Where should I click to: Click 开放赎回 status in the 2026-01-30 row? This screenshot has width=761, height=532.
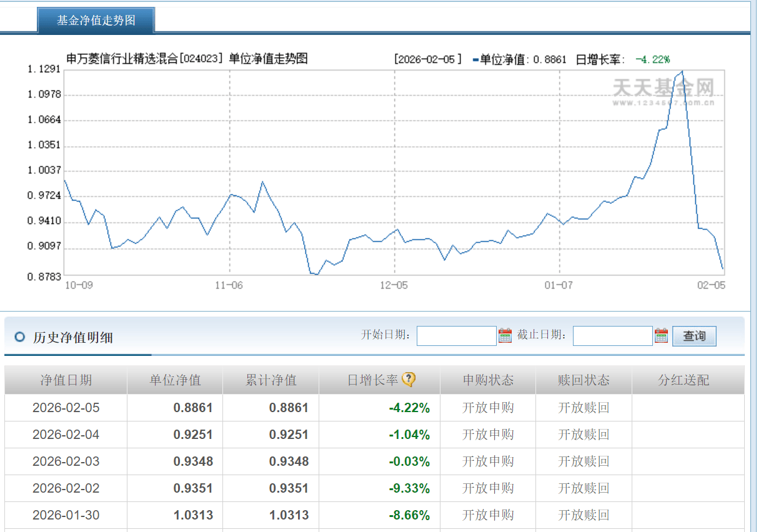coord(584,515)
